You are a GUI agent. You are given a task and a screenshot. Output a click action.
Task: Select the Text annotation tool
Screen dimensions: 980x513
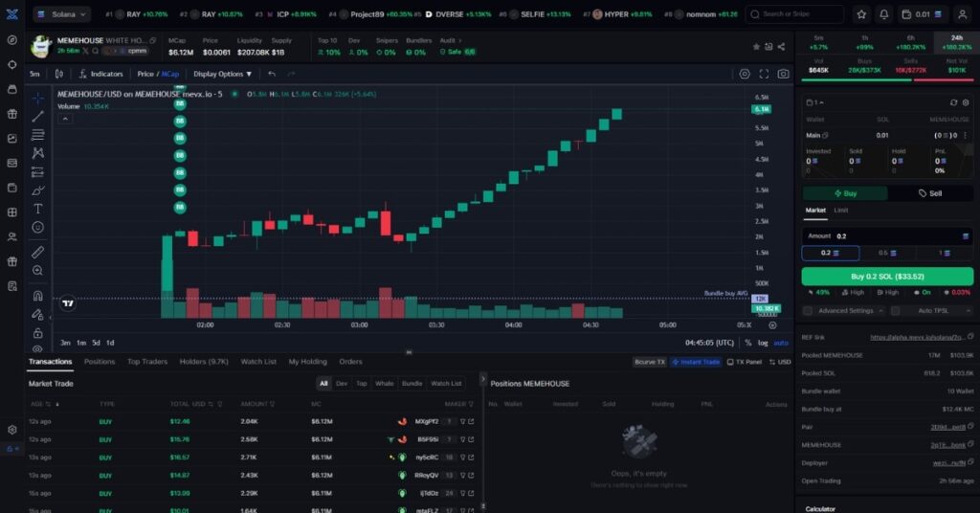(37, 209)
